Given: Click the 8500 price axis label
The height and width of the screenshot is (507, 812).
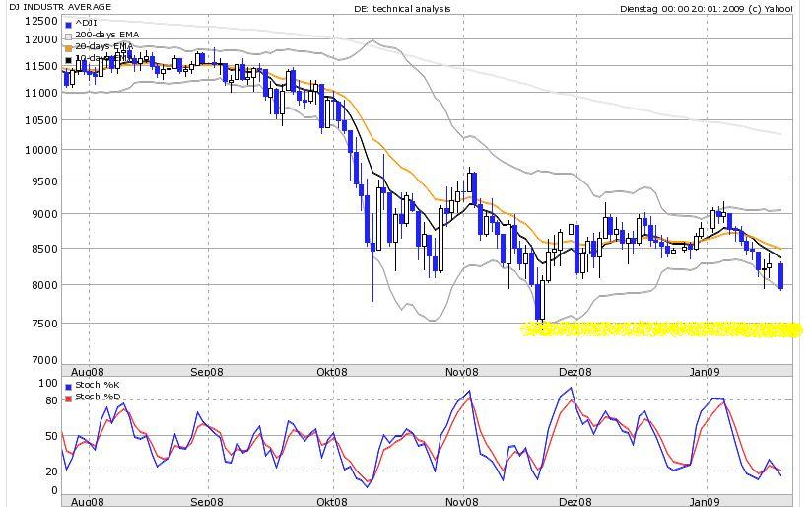Looking at the screenshot, I should click(x=44, y=249).
